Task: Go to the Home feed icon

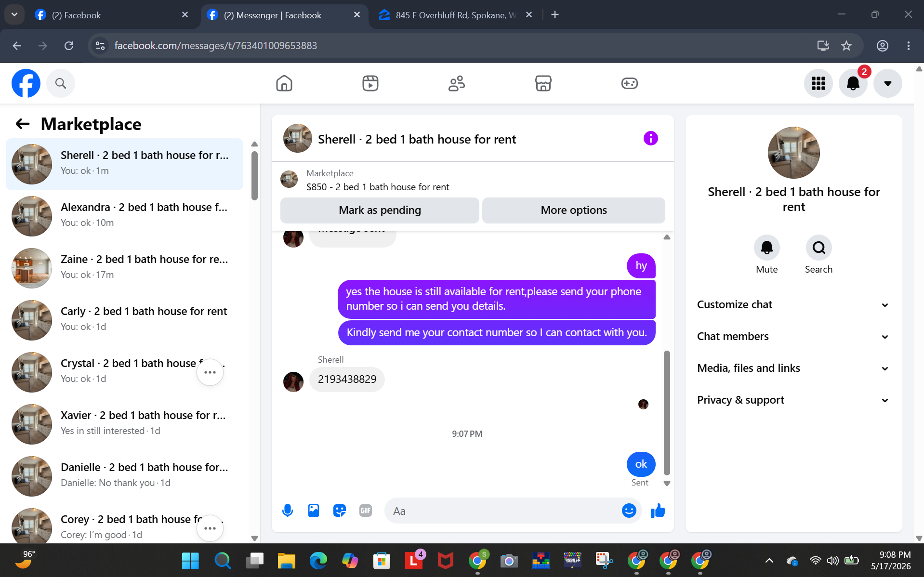Action: pos(284,83)
